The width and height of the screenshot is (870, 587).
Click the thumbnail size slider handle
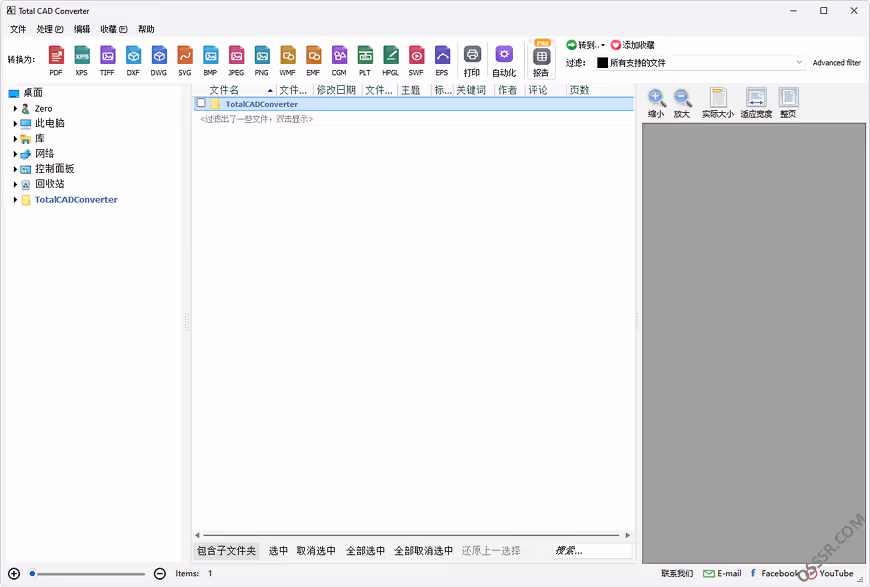tap(32, 574)
